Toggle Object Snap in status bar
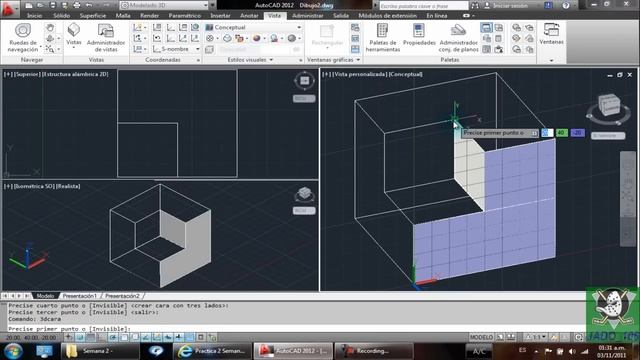 pos(124,337)
